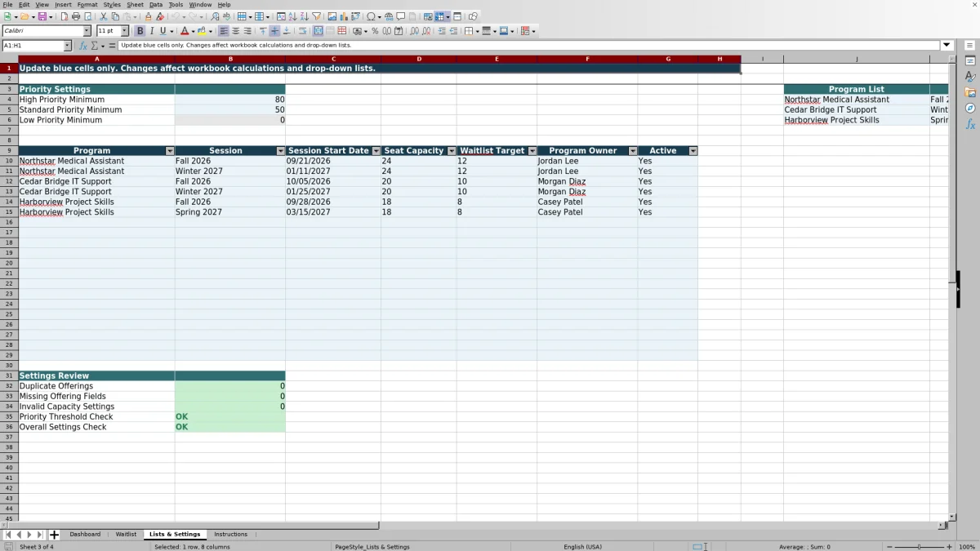
Task: Click the Font Color red A swatch
Action: pos(185,31)
